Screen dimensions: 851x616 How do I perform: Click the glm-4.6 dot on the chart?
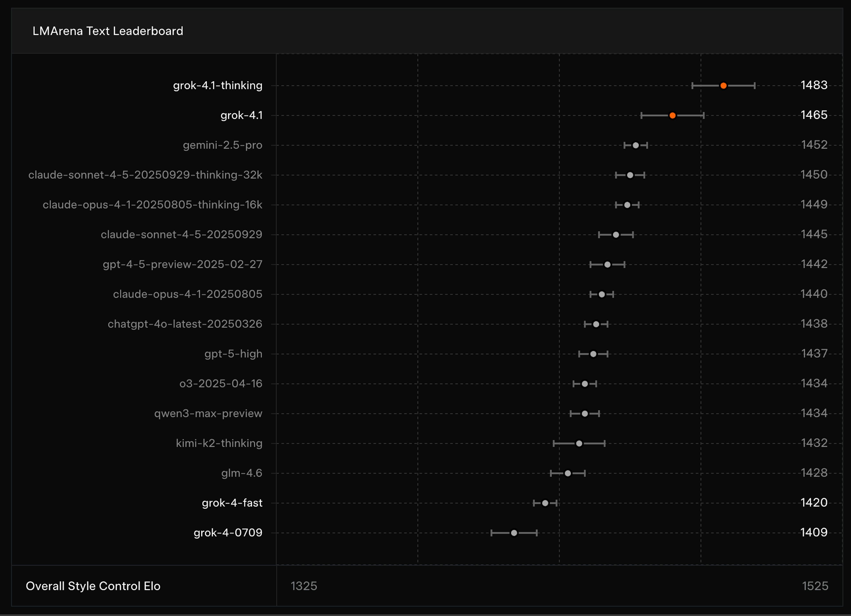(x=568, y=473)
